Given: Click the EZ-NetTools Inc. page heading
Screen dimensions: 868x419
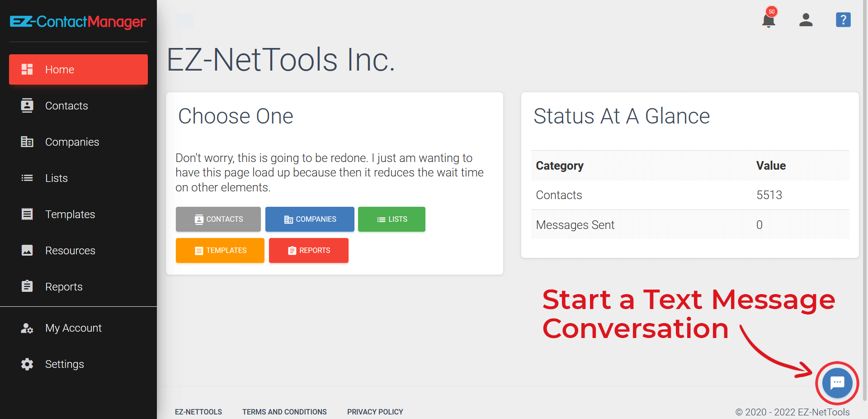Looking at the screenshot, I should 281,60.
